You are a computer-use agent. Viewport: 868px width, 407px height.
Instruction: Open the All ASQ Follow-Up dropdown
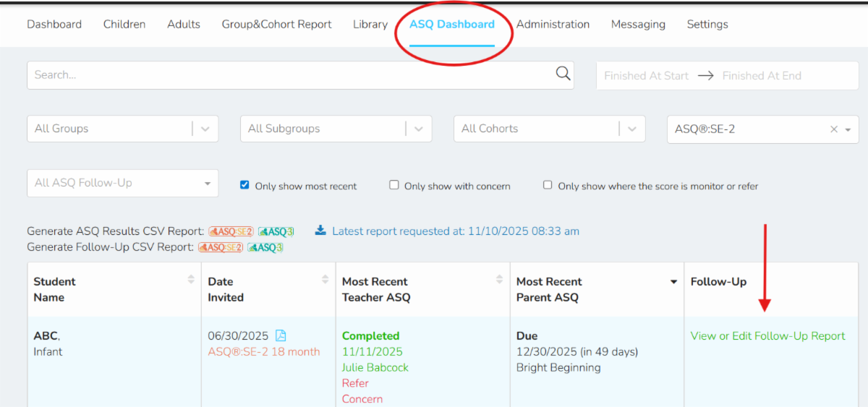pos(122,183)
